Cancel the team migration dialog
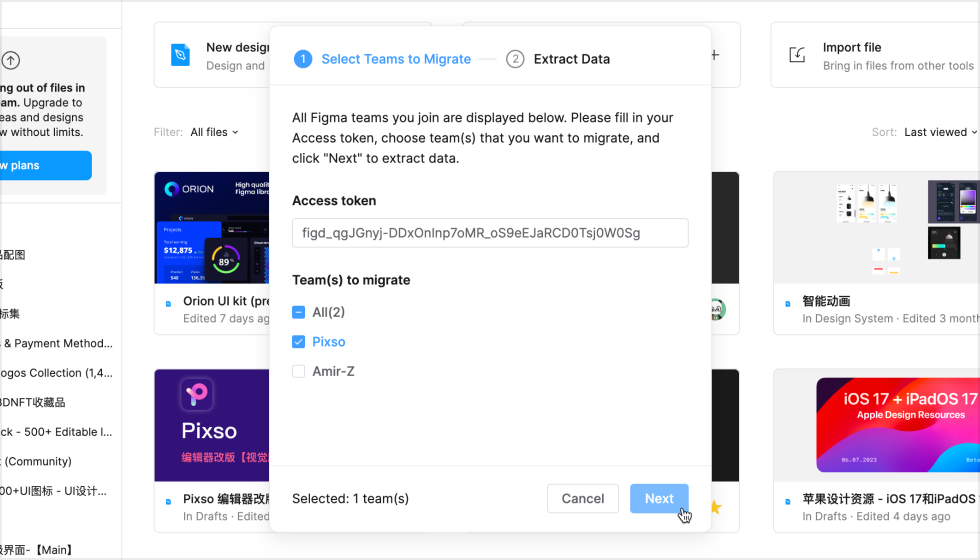Screen dimensions: 980x560 (x=582, y=498)
